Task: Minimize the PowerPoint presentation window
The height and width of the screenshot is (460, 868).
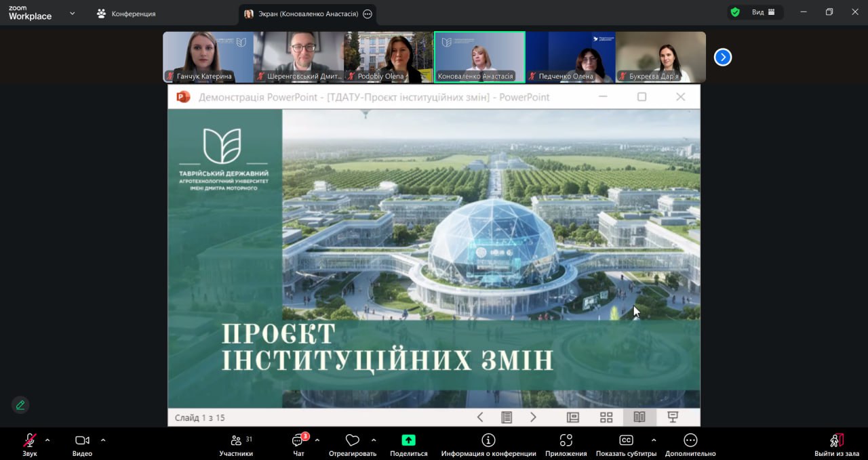Action: (602, 97)
